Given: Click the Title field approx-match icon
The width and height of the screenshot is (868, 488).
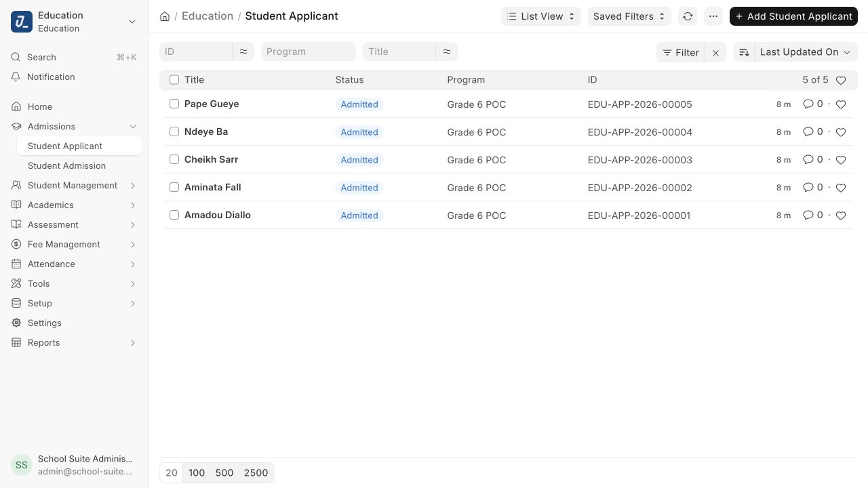Looking at the screenshot, I should tap(447, 52).
